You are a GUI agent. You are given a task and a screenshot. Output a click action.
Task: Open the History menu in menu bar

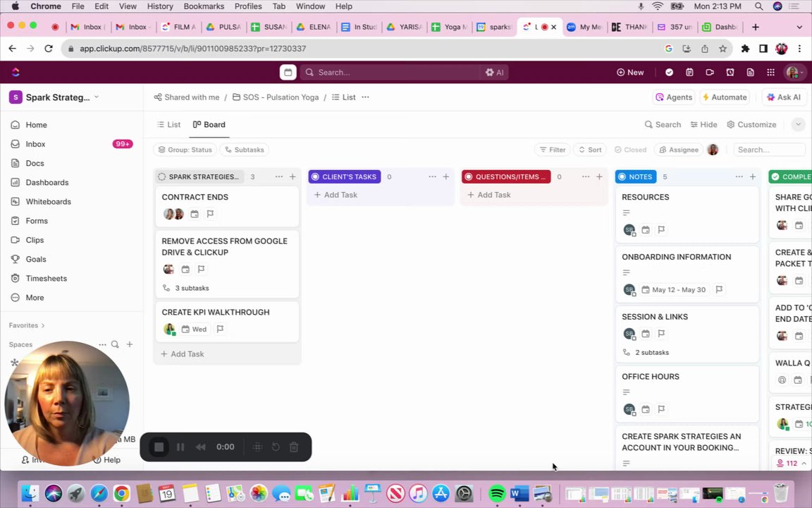159,6
